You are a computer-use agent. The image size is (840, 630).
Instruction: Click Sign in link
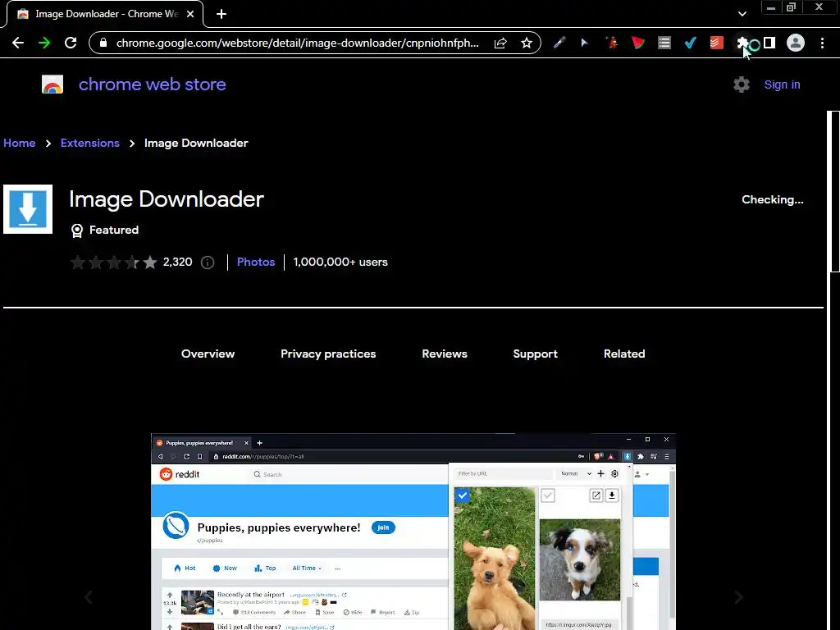point(782,84)
